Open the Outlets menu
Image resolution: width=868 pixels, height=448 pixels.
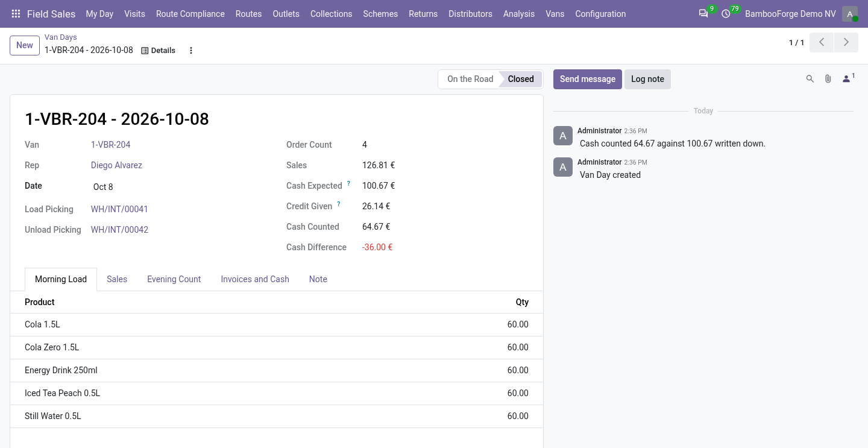(x=286, y=14)
